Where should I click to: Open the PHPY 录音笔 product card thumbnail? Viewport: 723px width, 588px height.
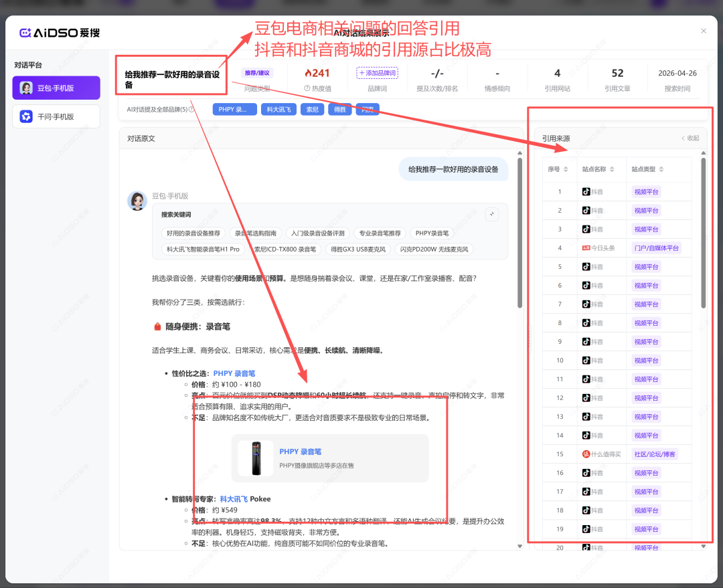(x=255, y=458)
